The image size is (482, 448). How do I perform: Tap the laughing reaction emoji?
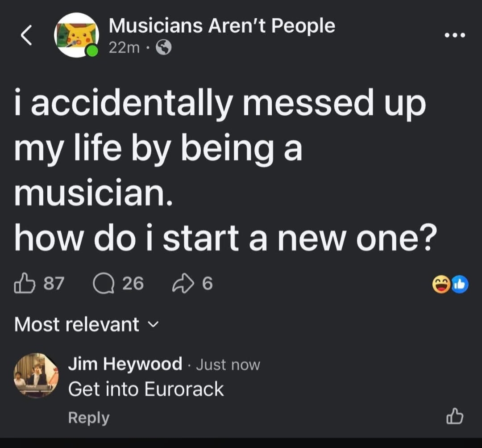(440, 285)
